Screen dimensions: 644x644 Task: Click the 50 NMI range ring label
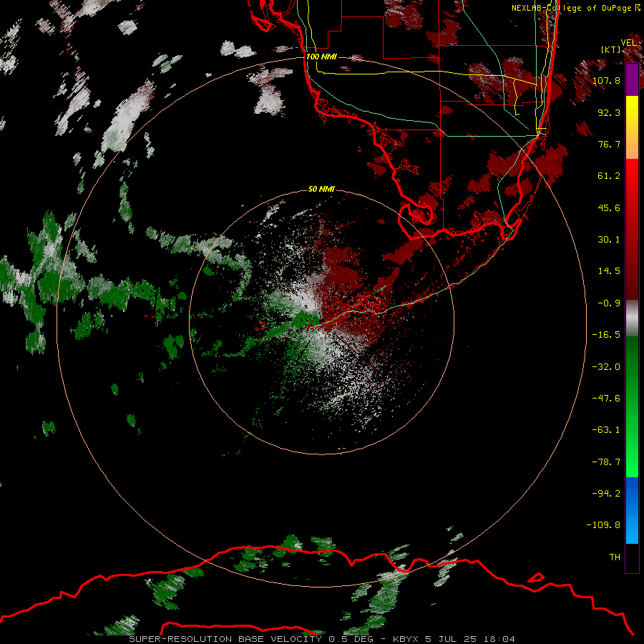coord(321,189)
